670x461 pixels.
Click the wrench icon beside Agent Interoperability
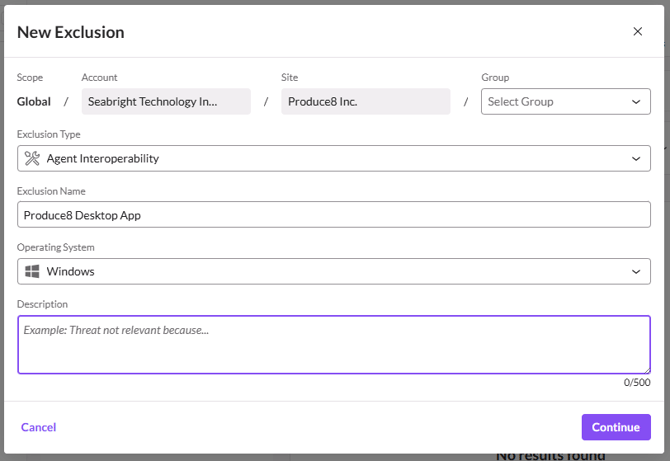(x=31, y=158)
